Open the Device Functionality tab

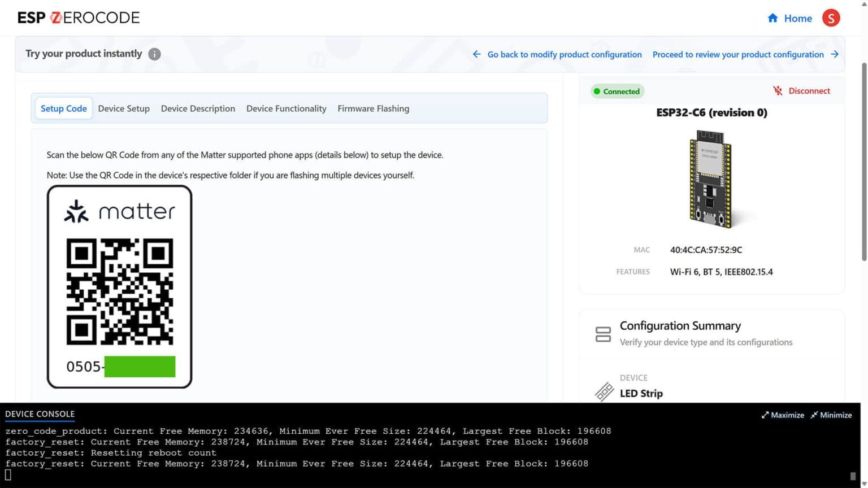[286, 108]
